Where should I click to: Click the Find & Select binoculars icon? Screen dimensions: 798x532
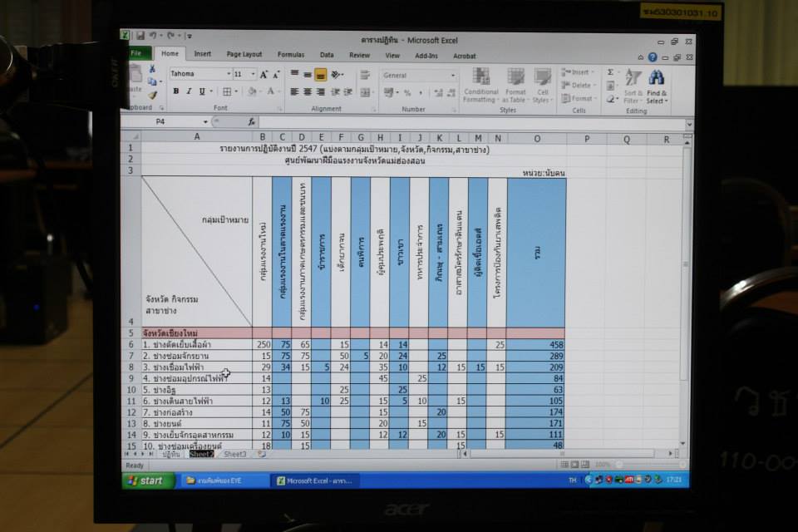pos(657,78)
